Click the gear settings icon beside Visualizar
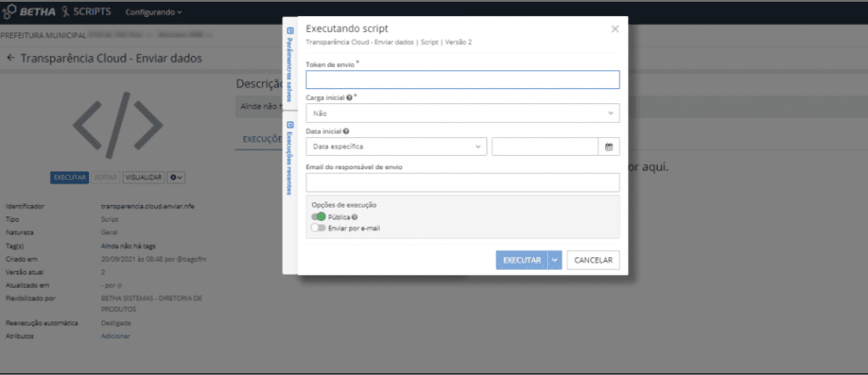The image size is (868, 375). pos(176,177)
